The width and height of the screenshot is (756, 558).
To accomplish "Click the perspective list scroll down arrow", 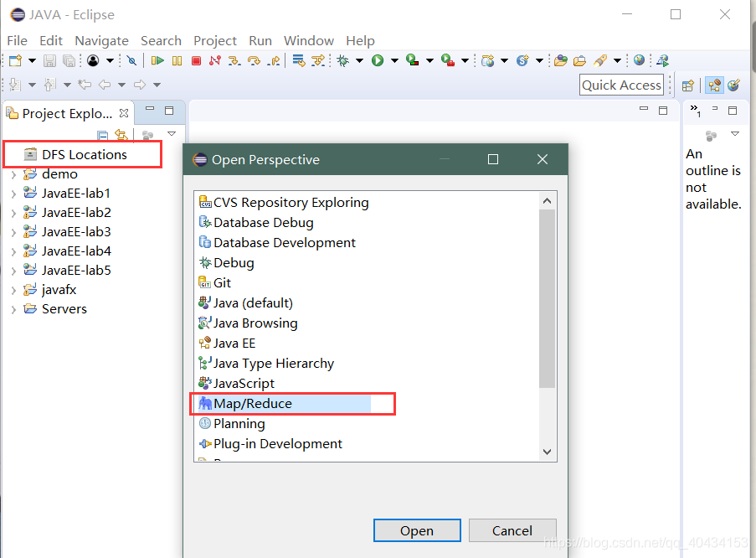I will point(548,452).
